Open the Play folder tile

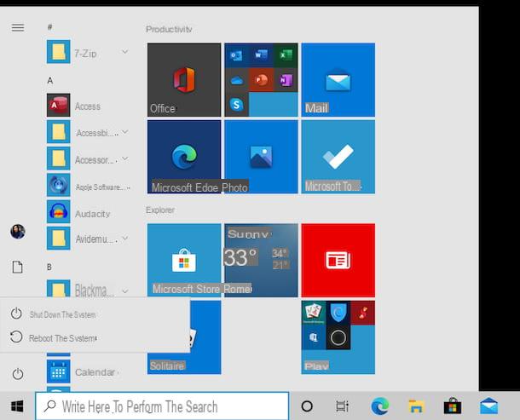click(x=338, y=337)
